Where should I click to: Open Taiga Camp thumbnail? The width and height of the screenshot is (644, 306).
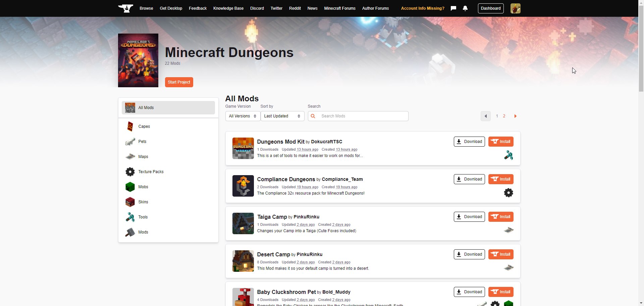point(243,223)
